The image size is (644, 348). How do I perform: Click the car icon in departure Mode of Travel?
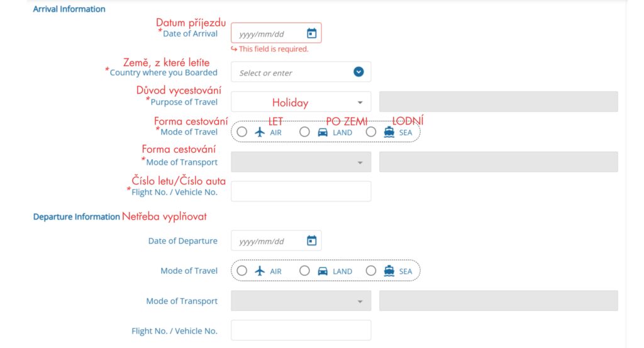click(x=323, y=271)
